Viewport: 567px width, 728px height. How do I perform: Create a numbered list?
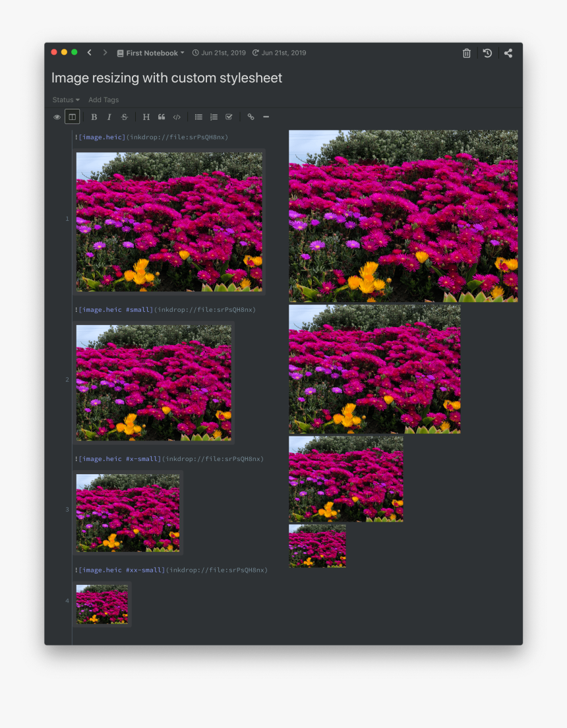tap(214, 117)
